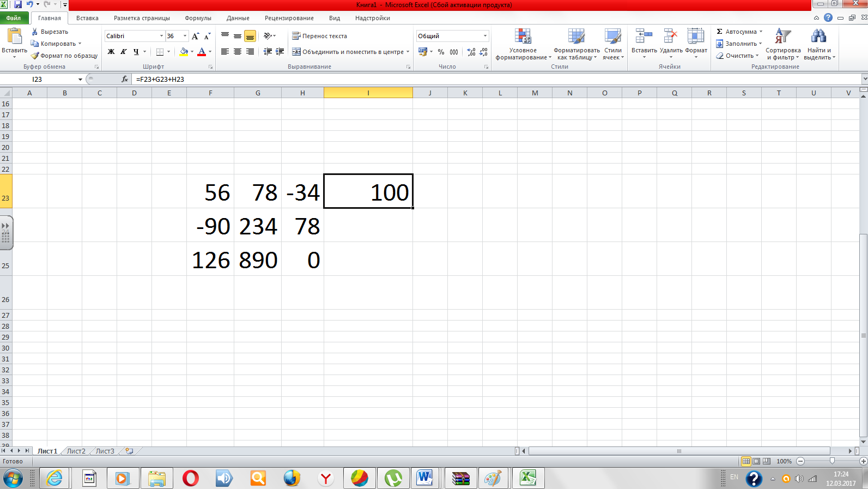Open Font group dialog launcher
Screen dimensions: 868x489
click(210, 67)
